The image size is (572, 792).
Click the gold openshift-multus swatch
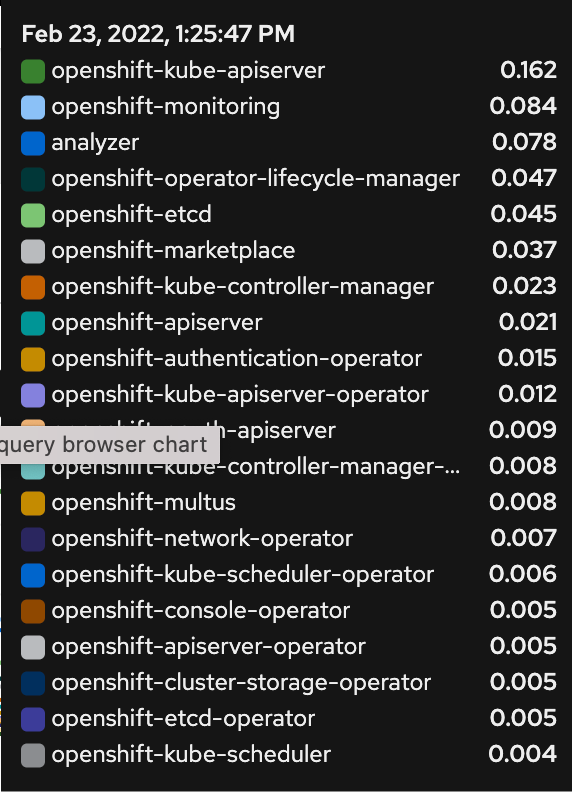[x=33, y=503]
